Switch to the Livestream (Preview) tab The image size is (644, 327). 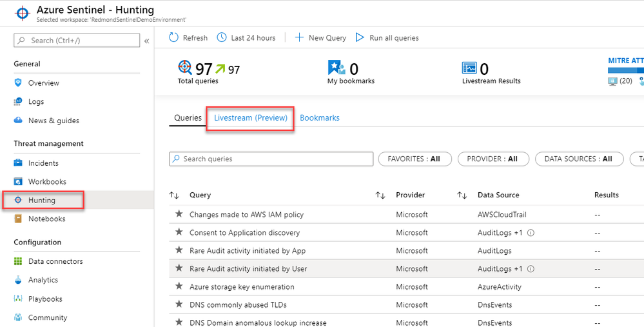[251, 118]
